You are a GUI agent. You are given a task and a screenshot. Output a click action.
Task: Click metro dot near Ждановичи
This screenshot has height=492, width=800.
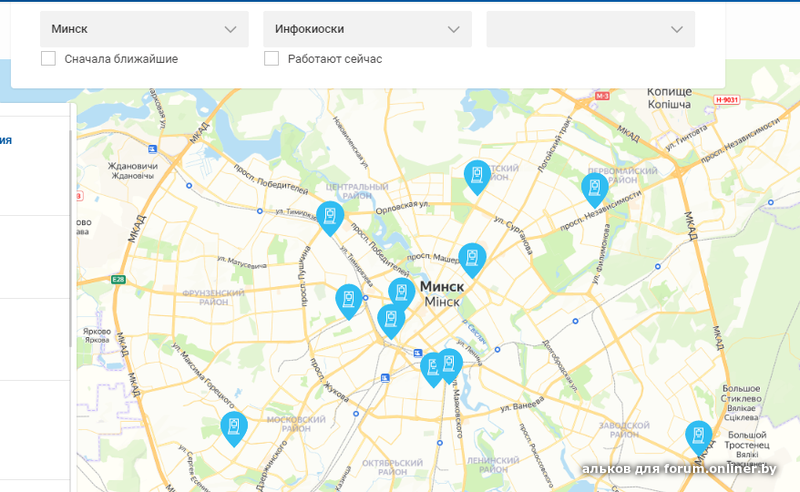[189, 186]
